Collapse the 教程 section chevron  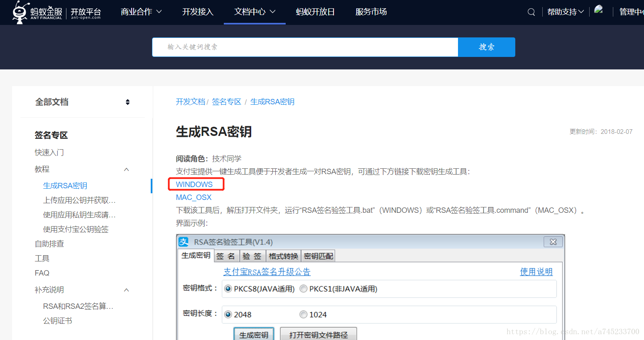127,170
